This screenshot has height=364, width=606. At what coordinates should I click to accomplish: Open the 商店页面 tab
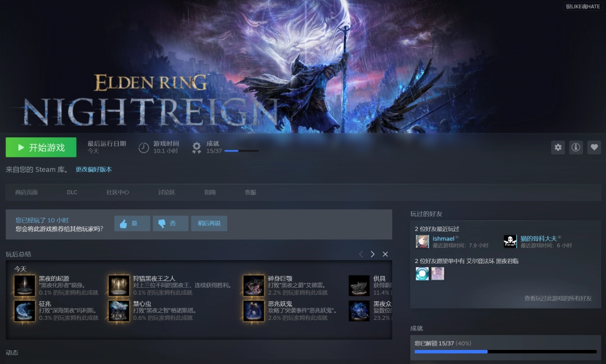point(26,192)
